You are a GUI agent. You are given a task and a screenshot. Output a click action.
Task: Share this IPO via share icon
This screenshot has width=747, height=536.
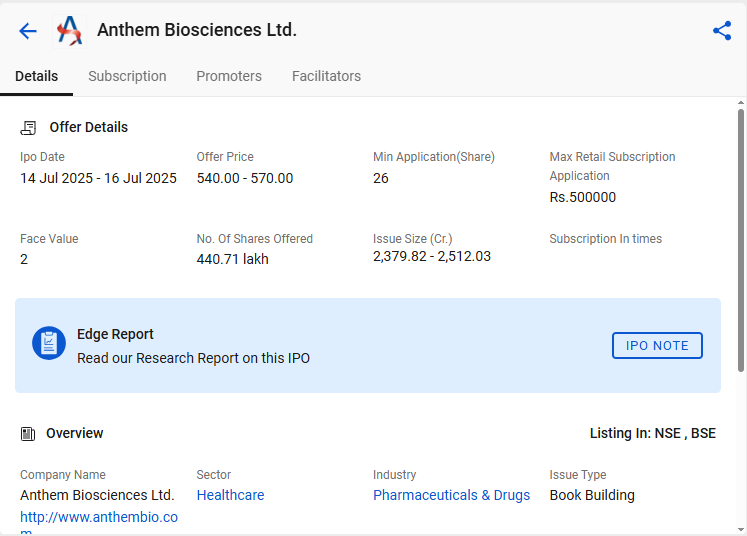coord(722,30)
